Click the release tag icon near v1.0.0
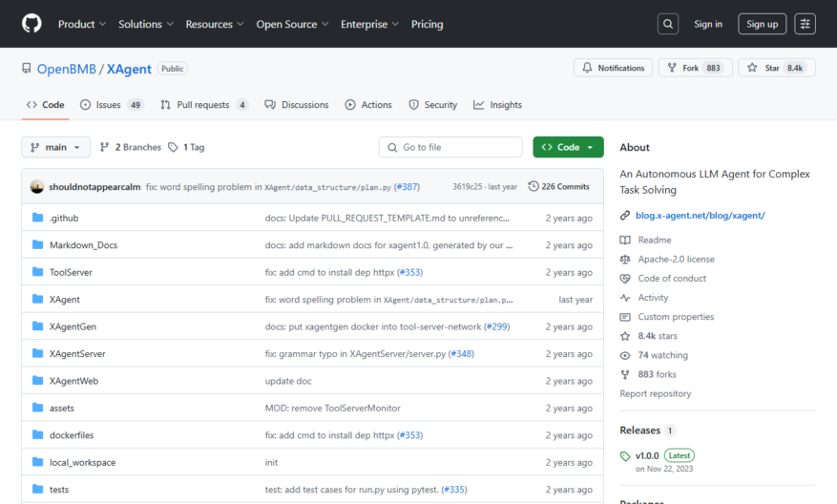 (625, 456)
